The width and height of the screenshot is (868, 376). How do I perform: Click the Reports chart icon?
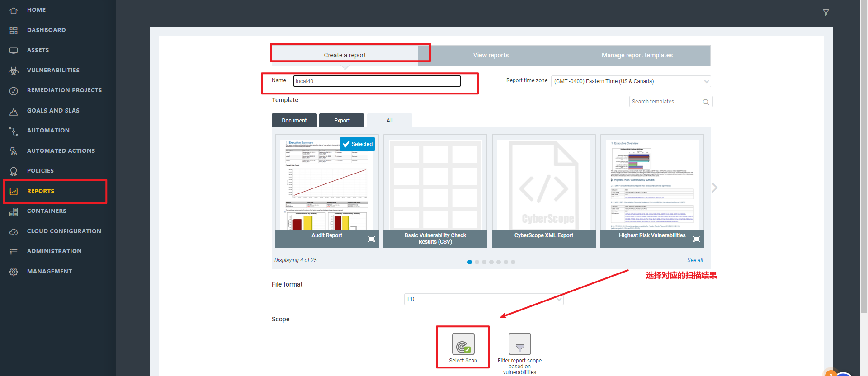pyautogui.click(x=14, y=191)
